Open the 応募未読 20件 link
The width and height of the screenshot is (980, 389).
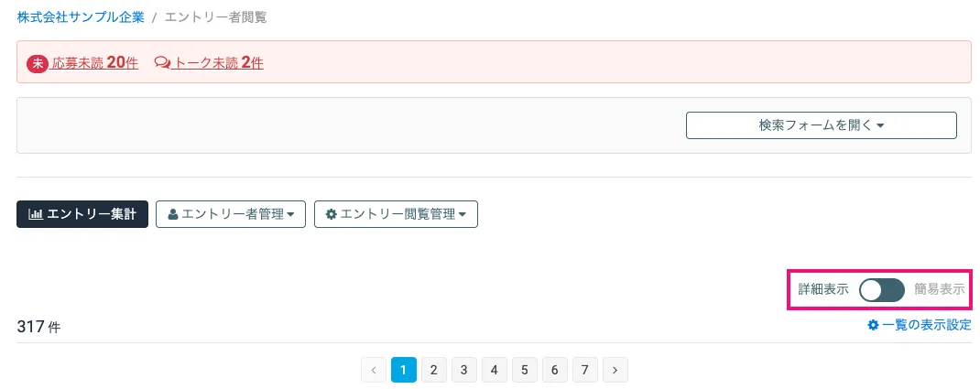(95, 63)
